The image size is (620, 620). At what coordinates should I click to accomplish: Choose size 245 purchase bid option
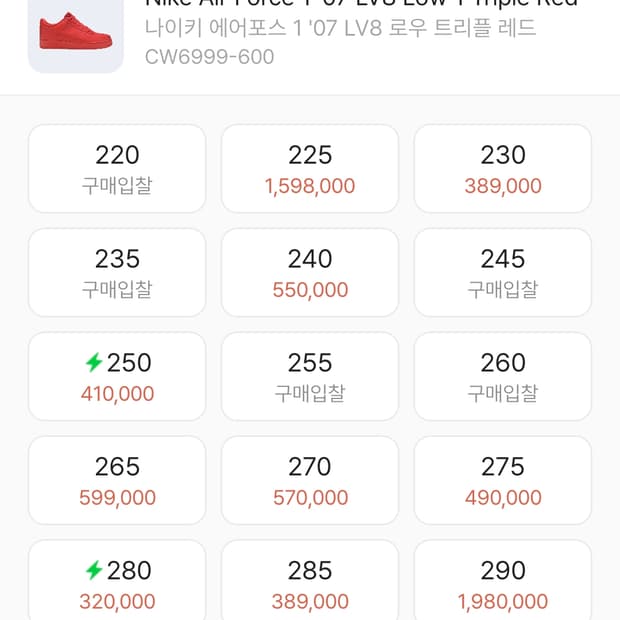coord(502,273)
